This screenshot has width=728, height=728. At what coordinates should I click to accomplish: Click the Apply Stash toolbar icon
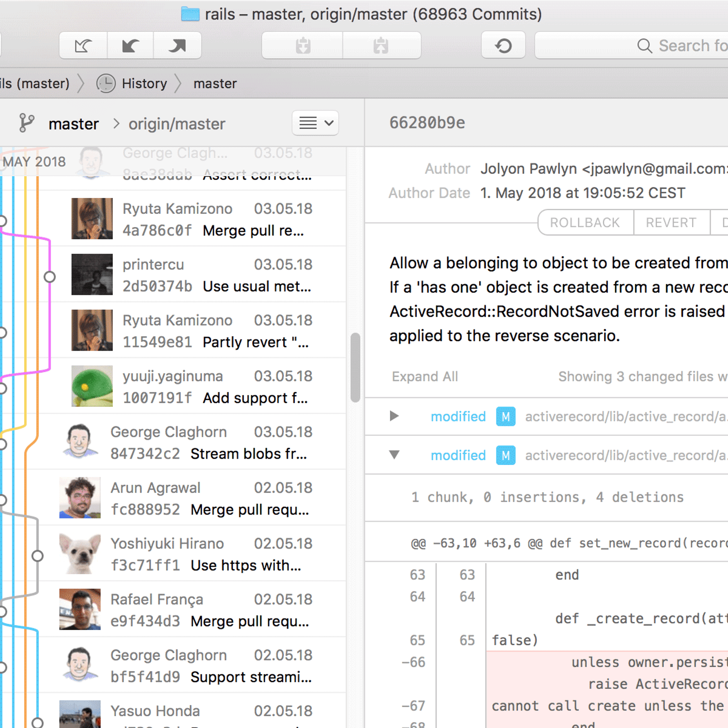pyautogui.click(x=381, y=45)
